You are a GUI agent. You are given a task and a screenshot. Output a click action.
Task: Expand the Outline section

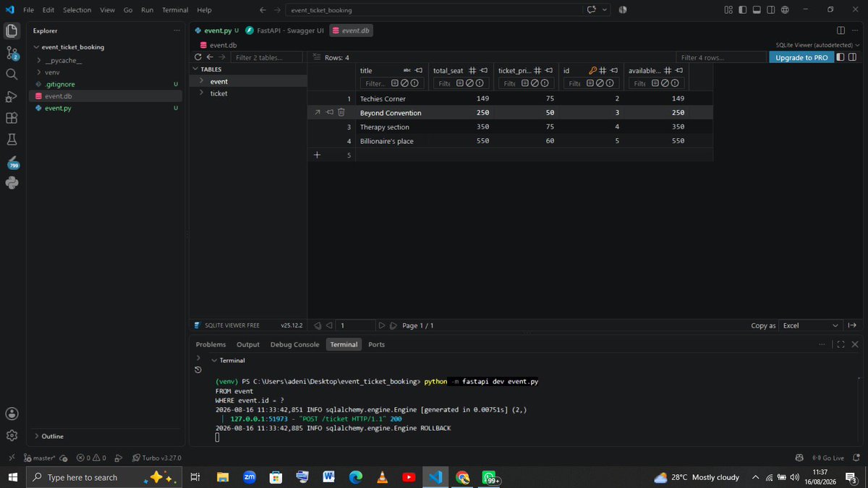point(37,436)
